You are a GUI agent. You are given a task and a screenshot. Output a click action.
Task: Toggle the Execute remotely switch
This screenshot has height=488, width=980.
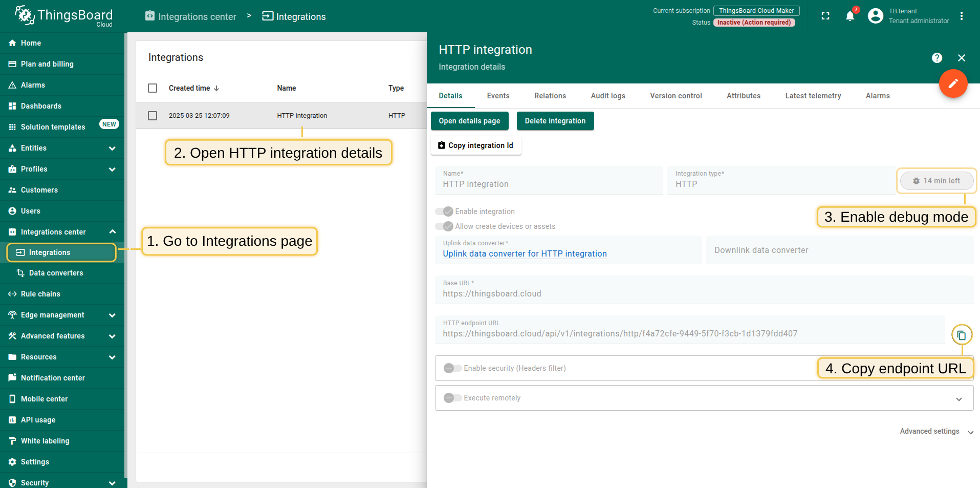(x=452, y=398)
